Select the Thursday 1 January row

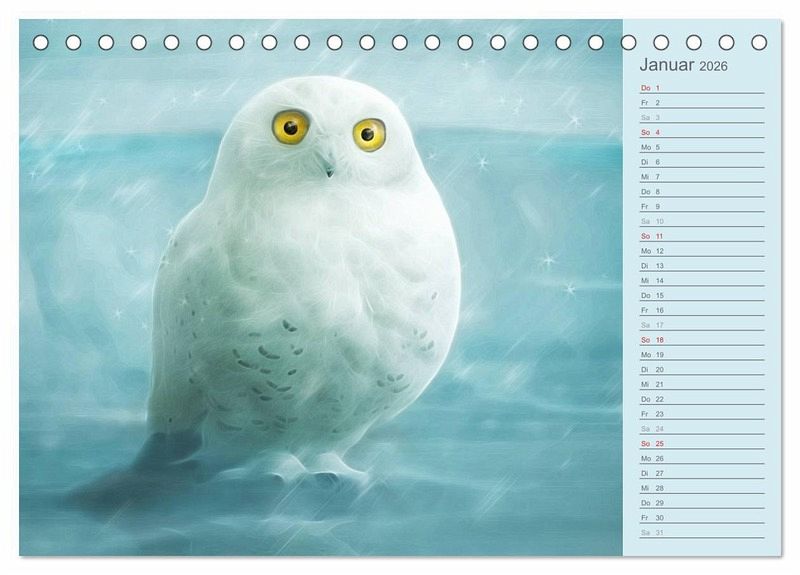[x=702, y=88]
